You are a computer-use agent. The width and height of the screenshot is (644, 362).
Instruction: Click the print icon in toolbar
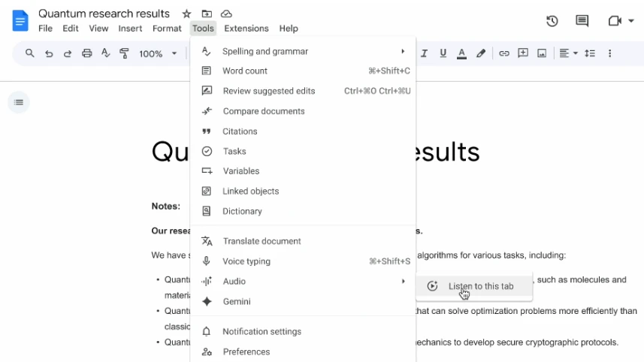click(x=86, y=53)
